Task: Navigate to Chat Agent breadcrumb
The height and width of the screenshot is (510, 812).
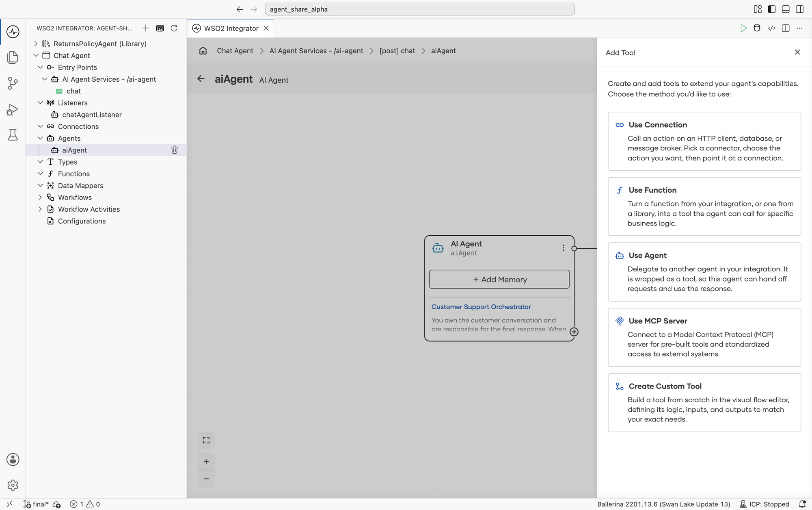Action: coord(235,51)
